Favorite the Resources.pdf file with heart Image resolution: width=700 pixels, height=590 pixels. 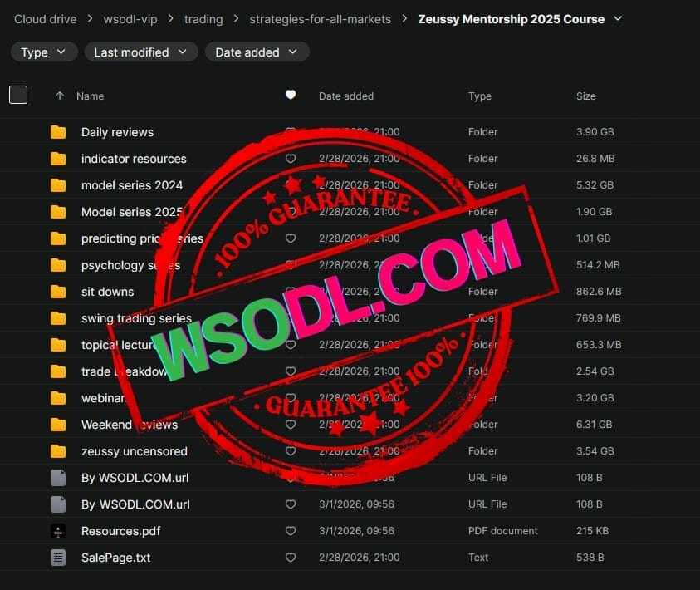[291, 531]
